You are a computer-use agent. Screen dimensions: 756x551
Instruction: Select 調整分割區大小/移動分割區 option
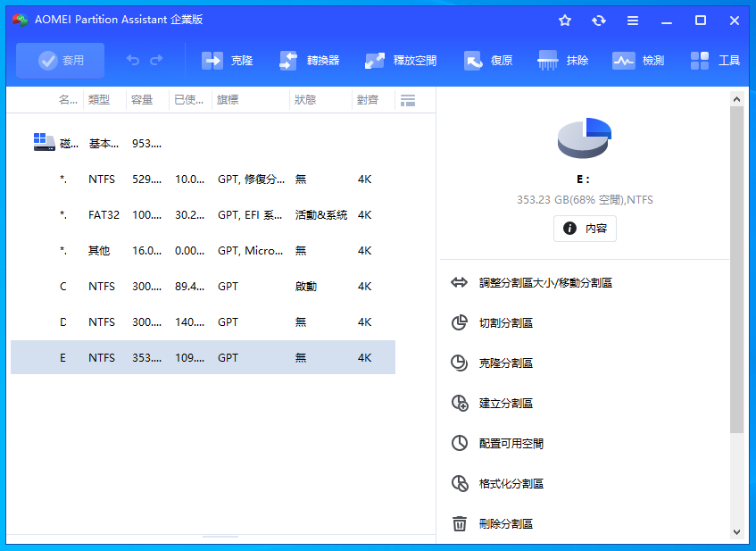[x=544, y=282]
